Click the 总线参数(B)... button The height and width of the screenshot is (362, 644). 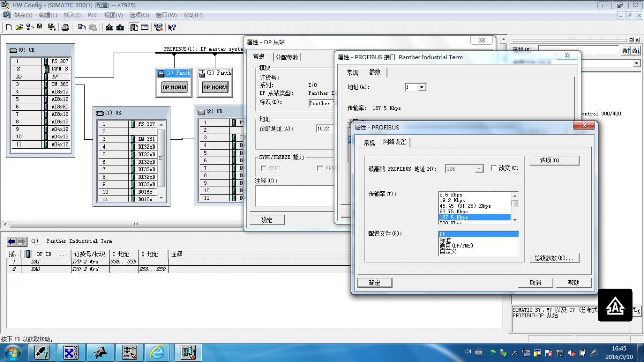point(554,258)
